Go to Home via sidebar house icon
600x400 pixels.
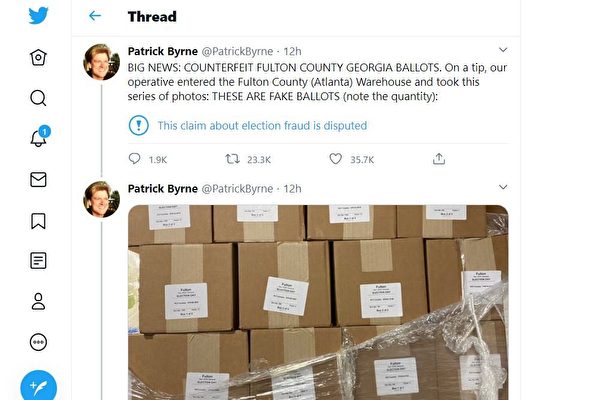click(x=38, y=57)
